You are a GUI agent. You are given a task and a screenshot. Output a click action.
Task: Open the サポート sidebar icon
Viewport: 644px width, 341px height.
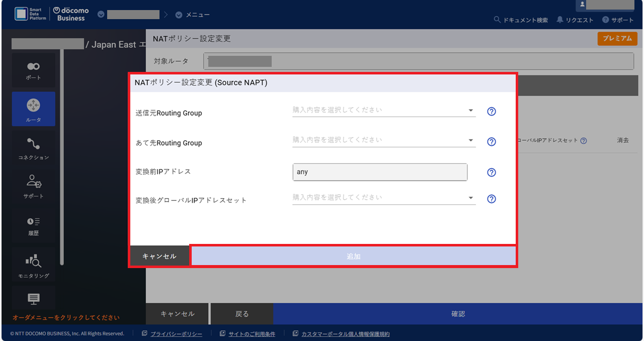tap(33, 186)
